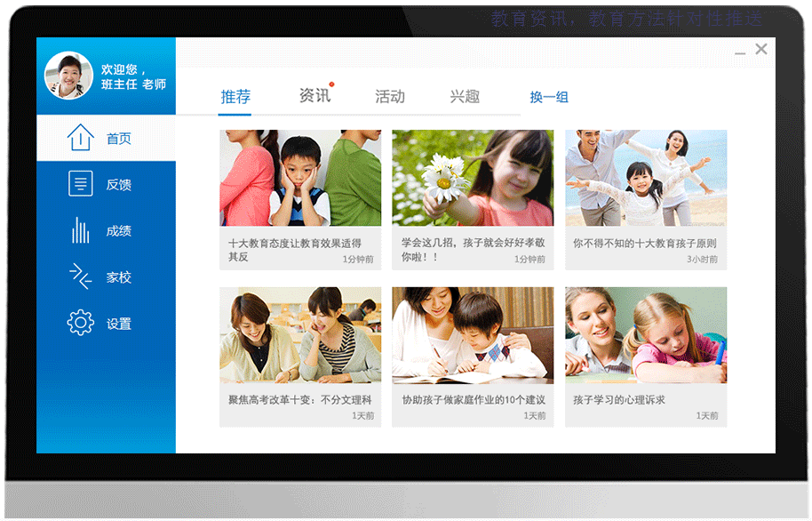Click 1天前 under 协助孩子做家庭作业 article
The height and width of the screenshot is (521, 812).
(535, 415)
